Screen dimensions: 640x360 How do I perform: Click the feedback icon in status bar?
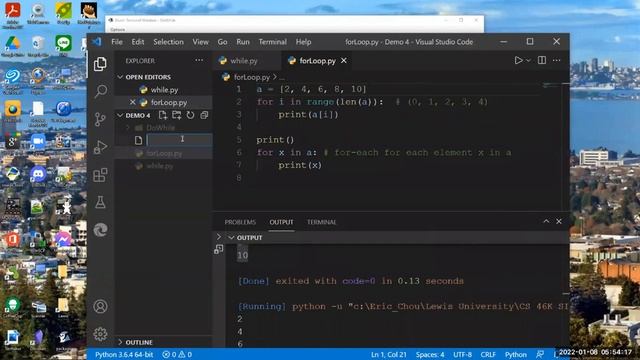(x=540, y=354)
